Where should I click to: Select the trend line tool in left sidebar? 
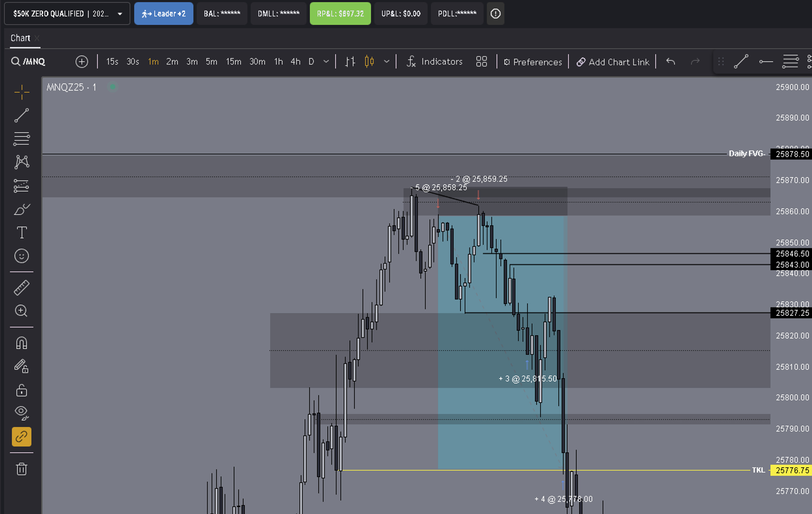(x=22, y=115)
